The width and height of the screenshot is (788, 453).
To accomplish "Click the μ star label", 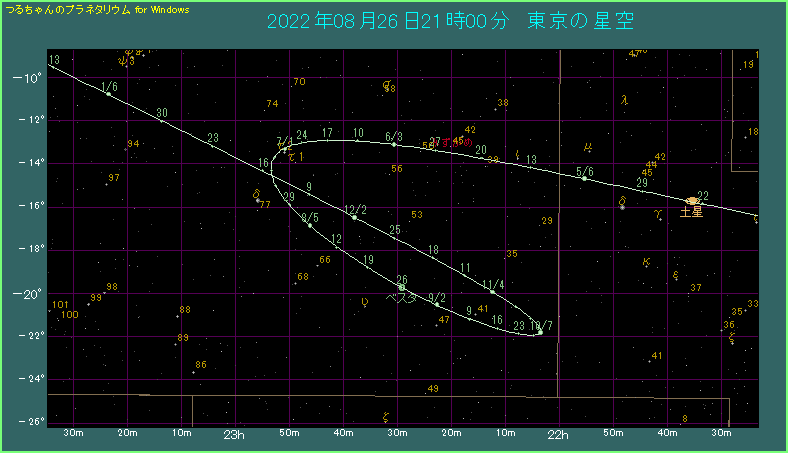I will tap(588, 148).
